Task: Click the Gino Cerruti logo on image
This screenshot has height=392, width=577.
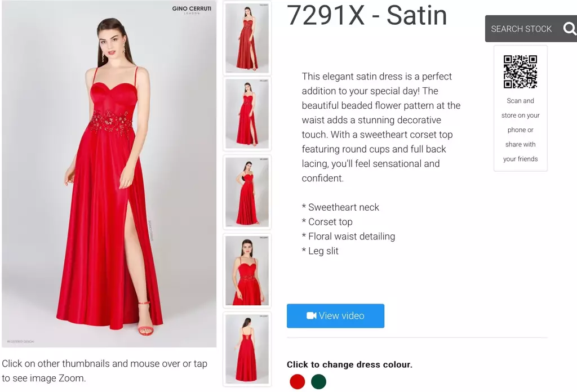Action: tap(192, 10)
